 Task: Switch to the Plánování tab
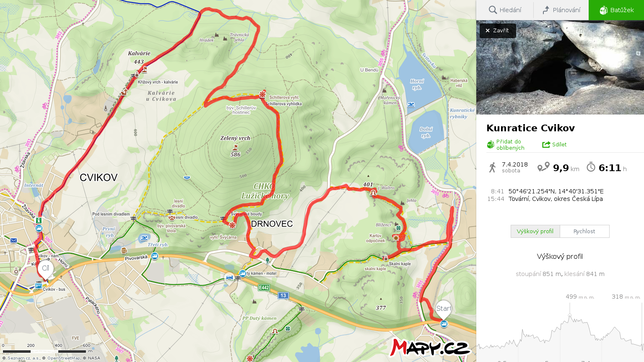pyautogui.click(x=561, y=10)
